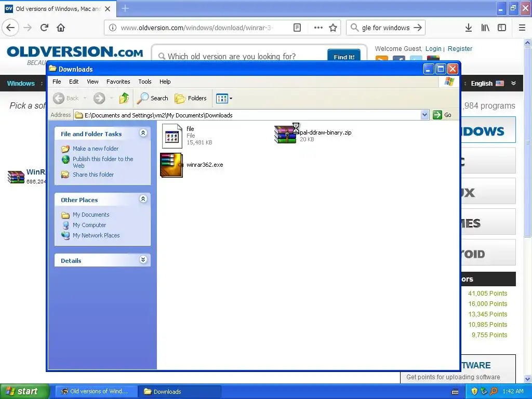Expand the Details panel
532x399 pixels.
(x=143, y=260)
